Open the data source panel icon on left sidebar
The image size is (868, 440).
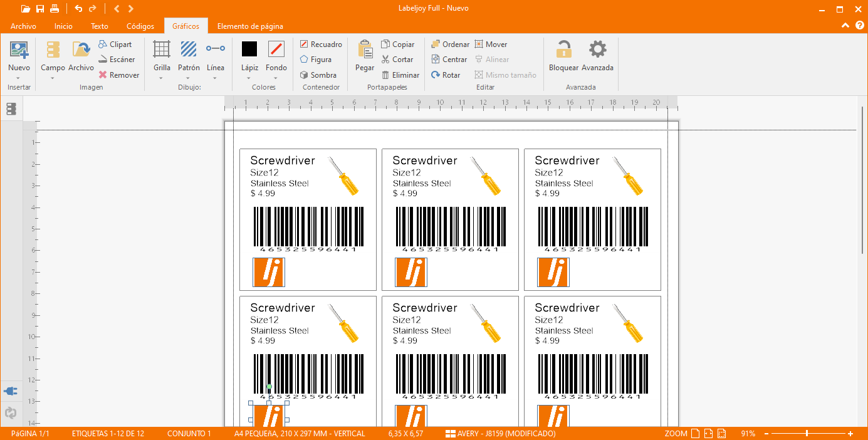11,109
